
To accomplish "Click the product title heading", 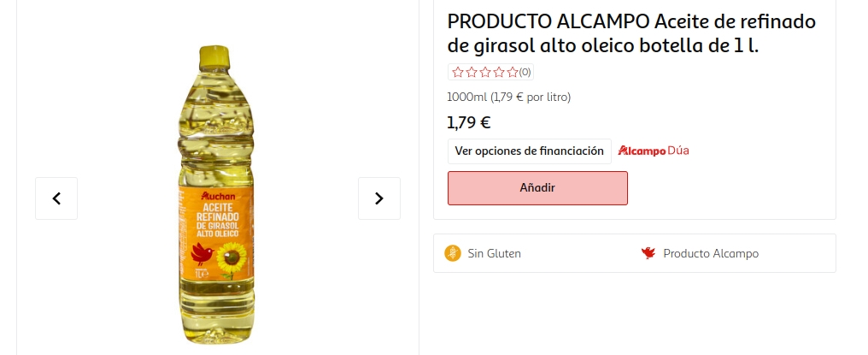I will click(x=631, y=33).
